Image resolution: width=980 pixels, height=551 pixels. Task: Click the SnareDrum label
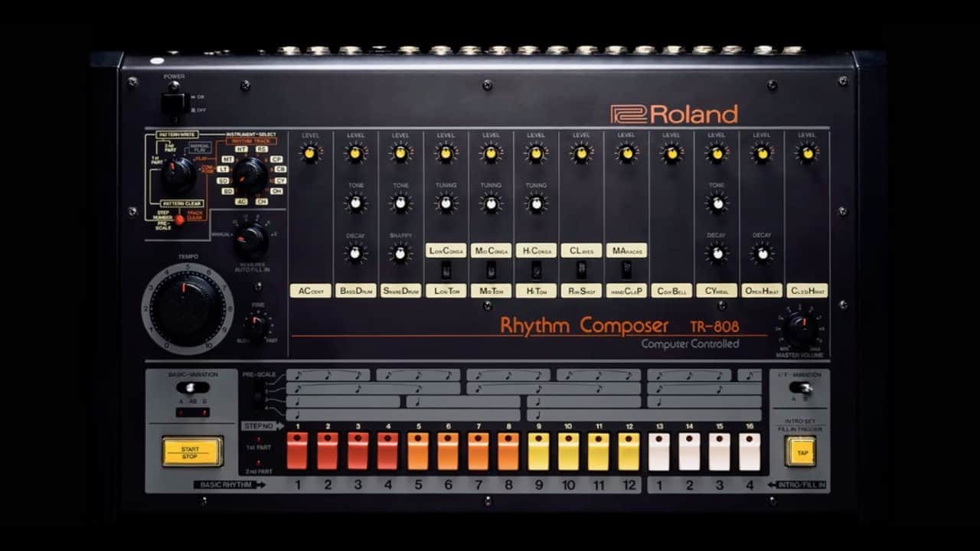400,291
